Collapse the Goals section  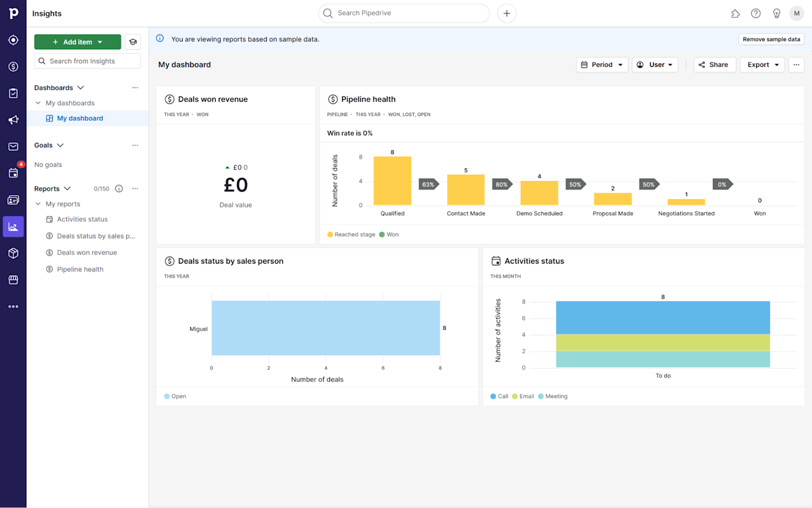click(60, 145)
